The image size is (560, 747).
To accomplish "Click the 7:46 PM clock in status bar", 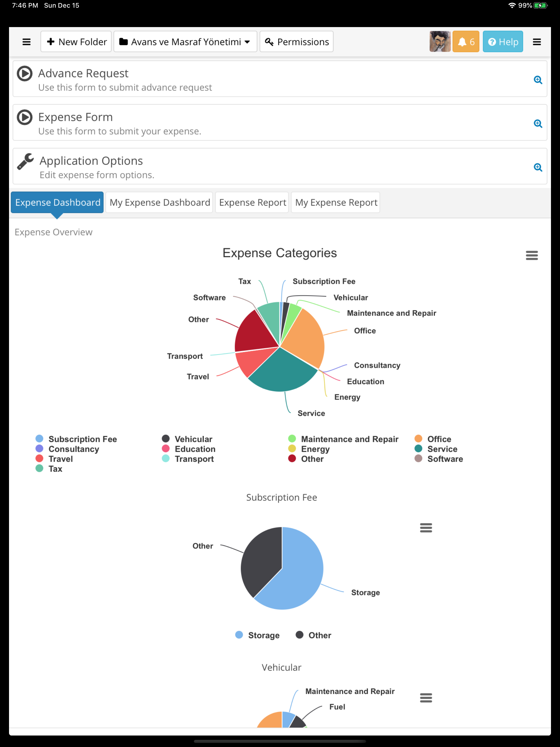I will (x=25, y=5).
